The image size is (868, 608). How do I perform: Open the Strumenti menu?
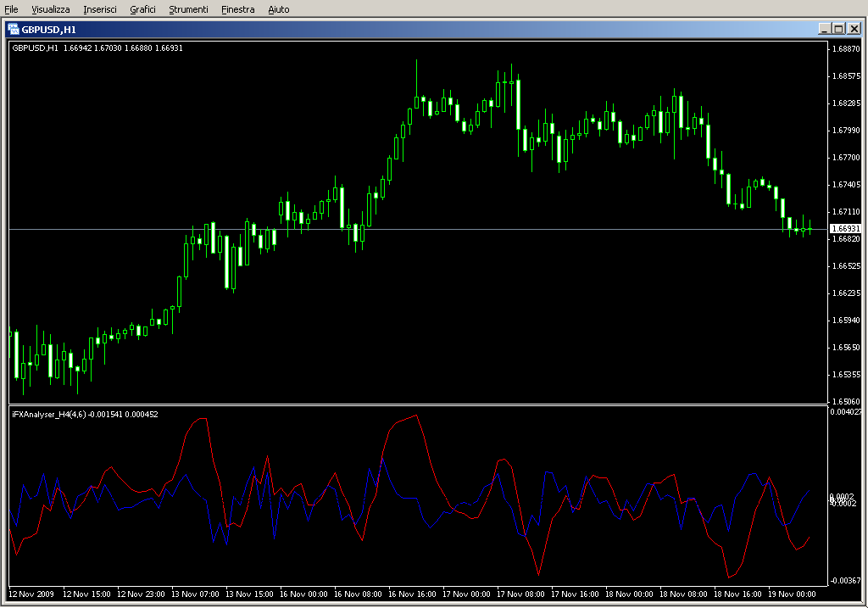[188, 9]
